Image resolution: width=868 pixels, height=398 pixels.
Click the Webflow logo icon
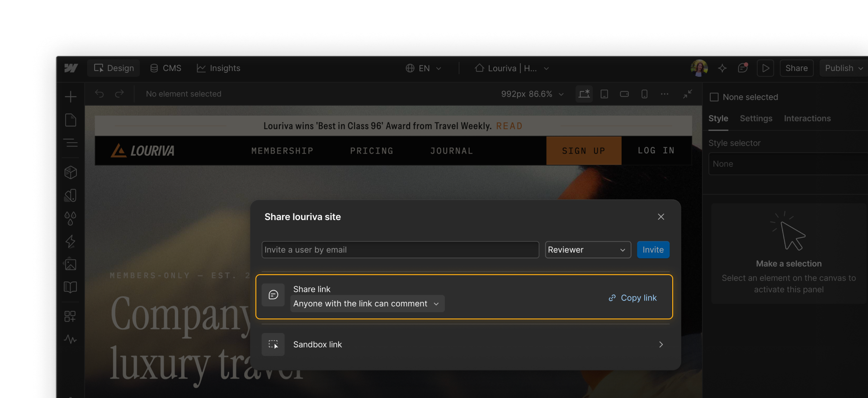(71, 68)
